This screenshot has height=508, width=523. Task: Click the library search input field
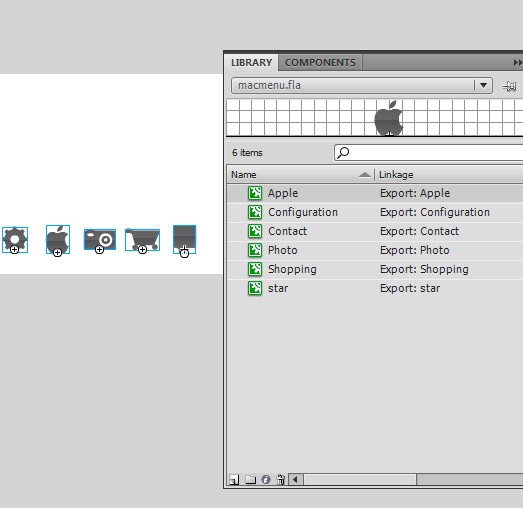click(x=428, y=153)
